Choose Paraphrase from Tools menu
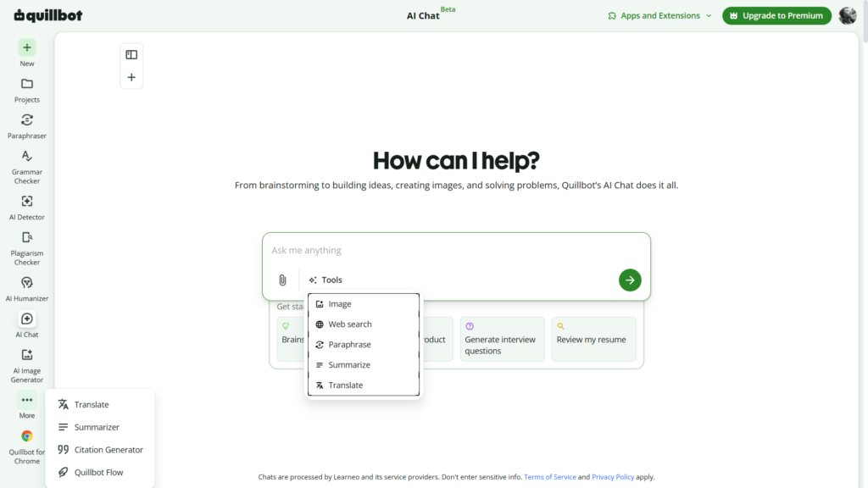Screen dimensions: 868x488 point(364,345)
